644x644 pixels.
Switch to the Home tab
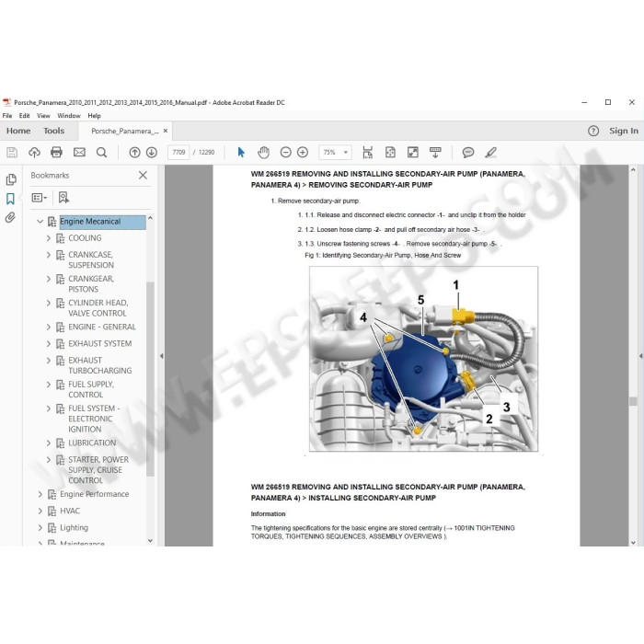(18, 131)
